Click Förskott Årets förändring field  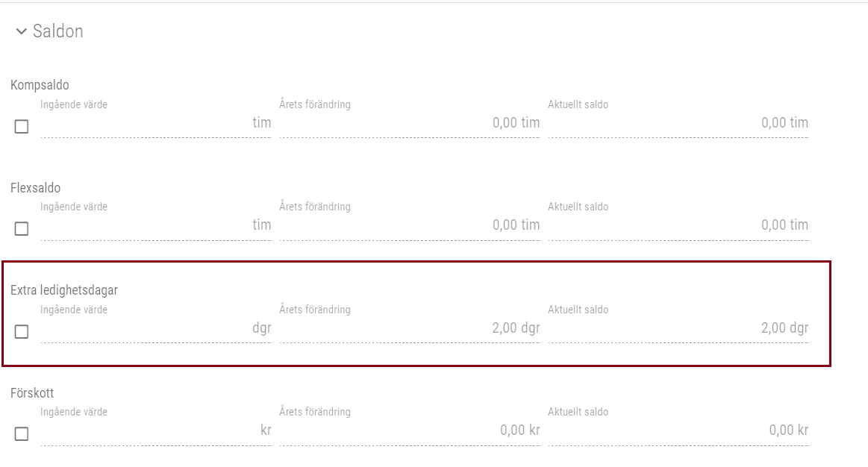pyautogui.click(x=409, y=430)
